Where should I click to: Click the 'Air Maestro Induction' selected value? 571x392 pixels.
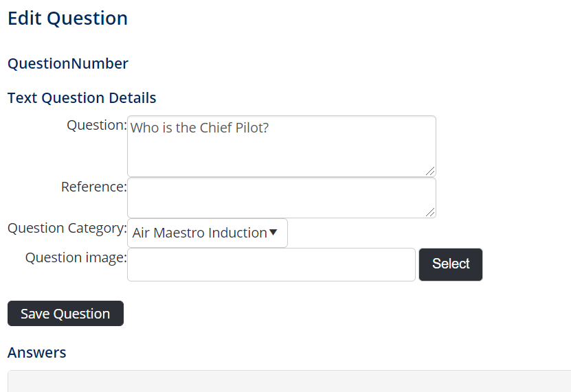pos(199,233)
